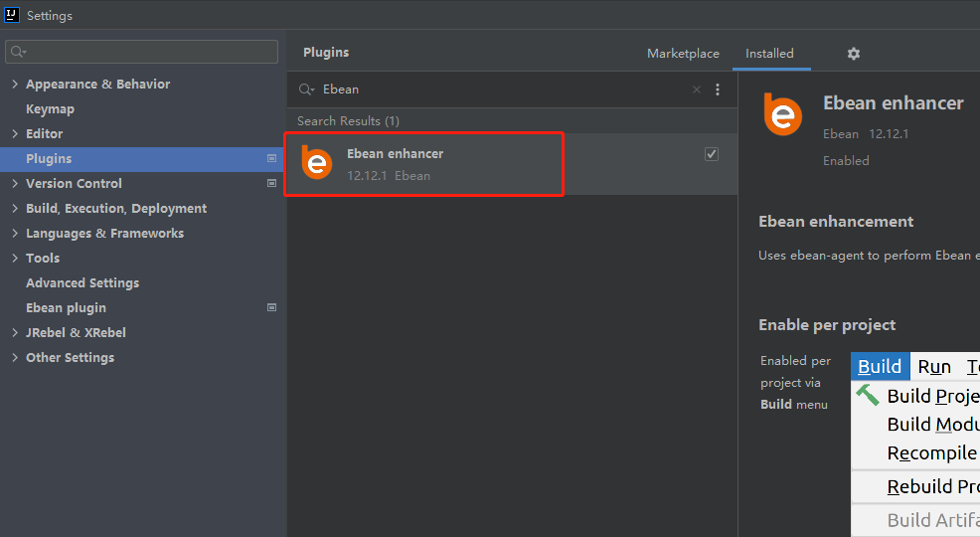Click Uses ebean-agent description text
This screenshot has width=980, height=537.
click(x=869, y=256)
